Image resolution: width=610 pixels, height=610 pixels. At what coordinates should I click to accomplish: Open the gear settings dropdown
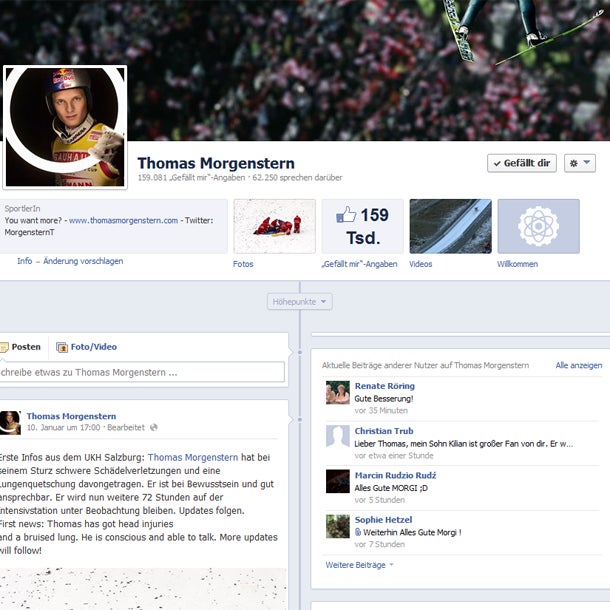tap(579, 163)
